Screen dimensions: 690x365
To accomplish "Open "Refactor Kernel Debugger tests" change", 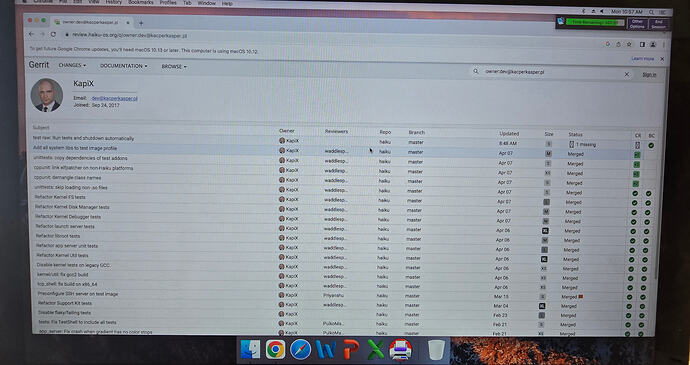I will coord(68,217).
